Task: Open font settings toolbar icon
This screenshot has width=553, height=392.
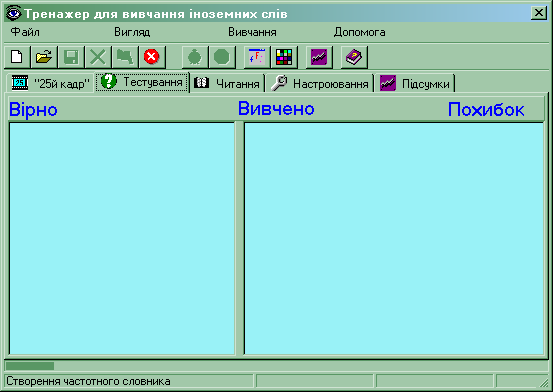Action: [x=257, y=57]
